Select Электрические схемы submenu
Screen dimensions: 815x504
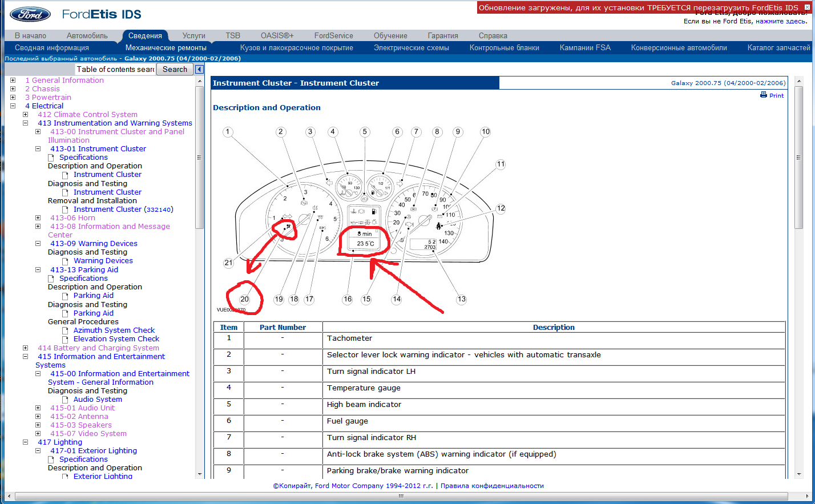coord(411,48)
